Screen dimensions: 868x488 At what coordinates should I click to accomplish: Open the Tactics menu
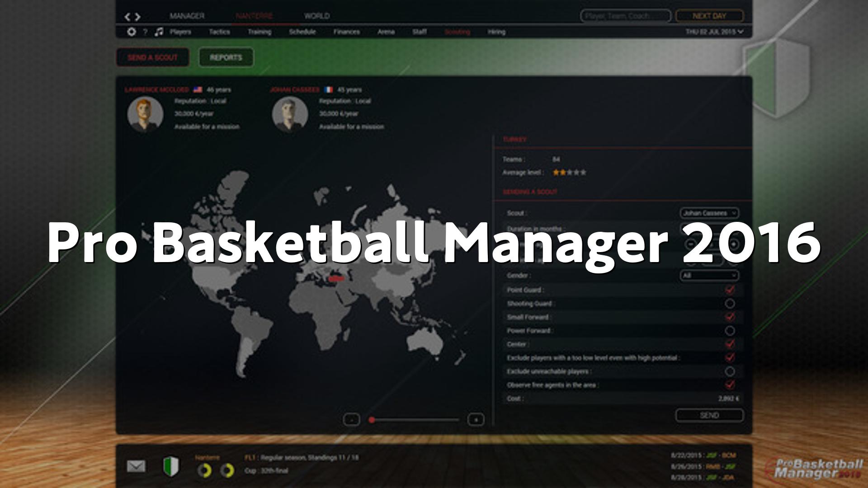click(x=219, y=32)
